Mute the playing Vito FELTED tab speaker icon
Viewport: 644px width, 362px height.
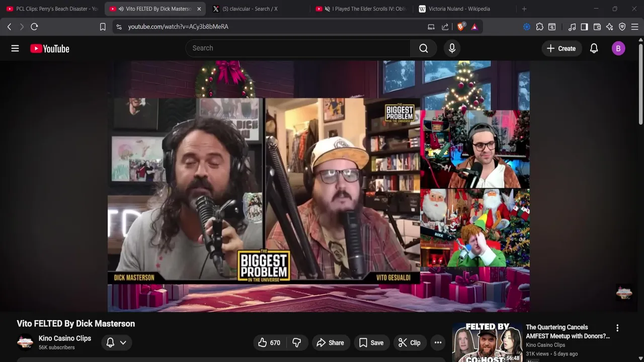pos(121,9)
